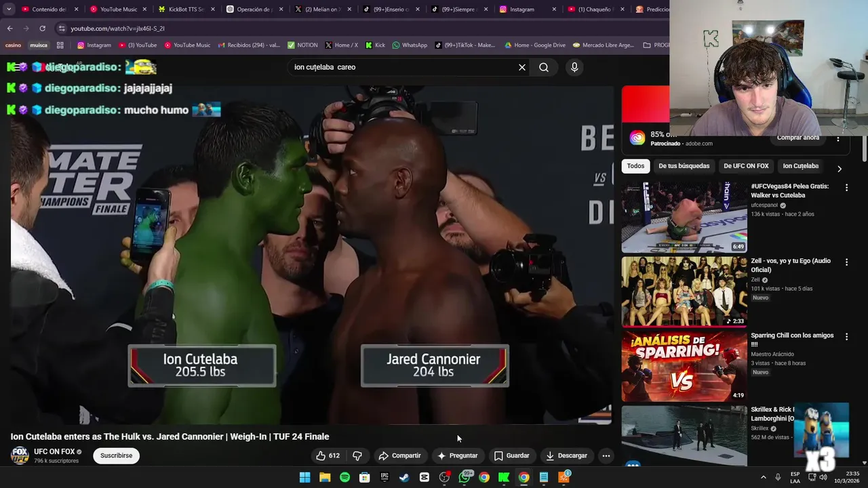Click the Preguntar button
Image resolution: width=868 pixels, height=488 pixels.
(458, 455)
